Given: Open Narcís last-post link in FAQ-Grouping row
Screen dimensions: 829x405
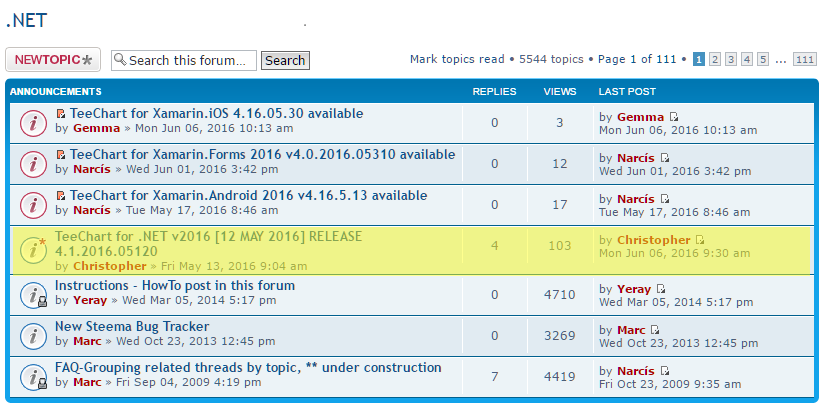Looking at the screenshot, I should [636, 371].
